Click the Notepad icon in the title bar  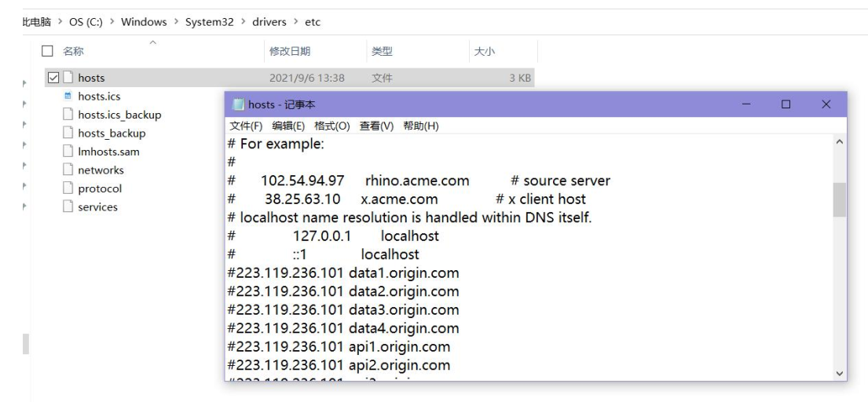click(238, 104)
